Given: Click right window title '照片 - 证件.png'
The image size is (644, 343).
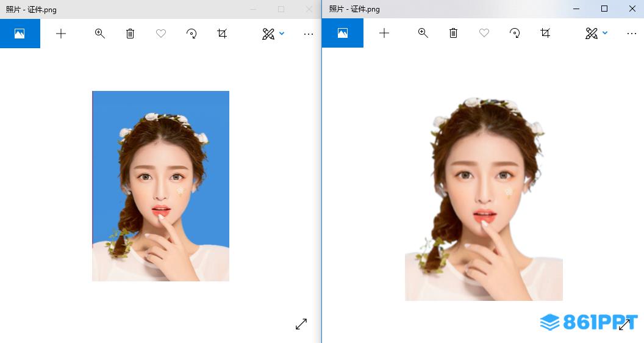Looking at the screenshot, I should (354, 9).
